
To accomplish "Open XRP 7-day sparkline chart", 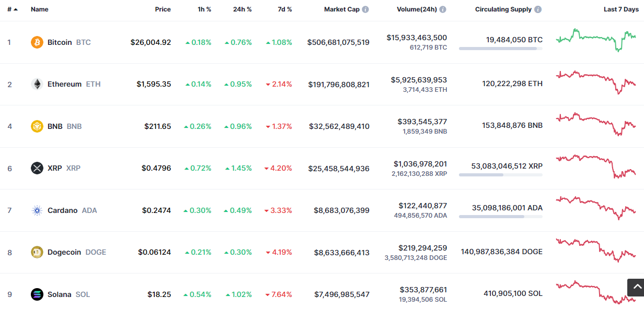I will click(x=596, y=166).
